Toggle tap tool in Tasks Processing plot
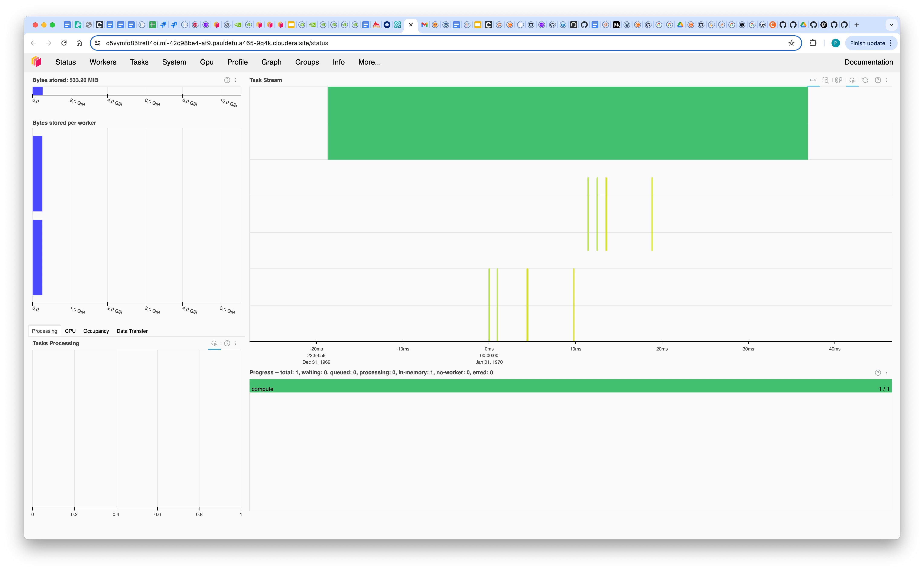Image resolution: width=924 pixels, height=571 pixels. tap(214, 343)
